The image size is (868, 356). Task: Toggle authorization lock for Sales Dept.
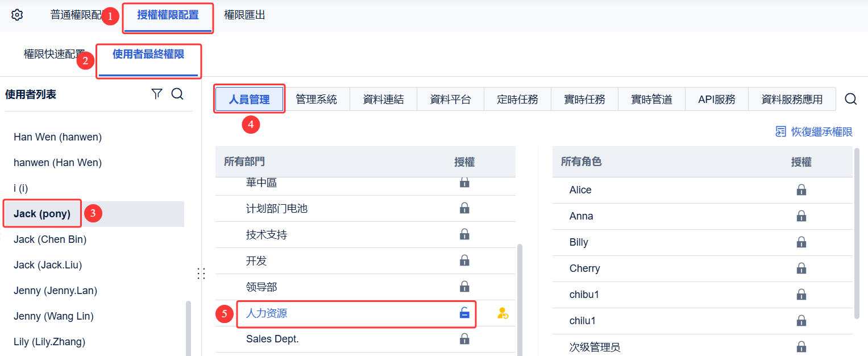point(464,339)
